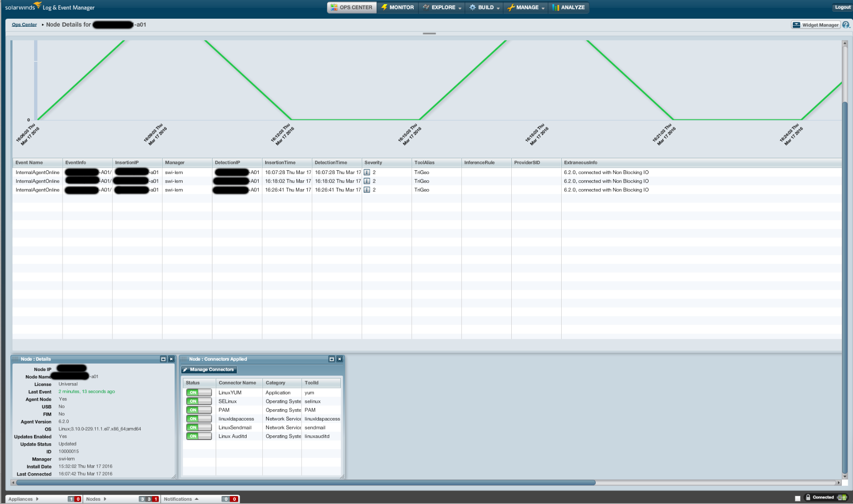Viewport: 853px width, 504px height.
Task: Click the horizontal scrollbar thumb
Action: point(306,483)
